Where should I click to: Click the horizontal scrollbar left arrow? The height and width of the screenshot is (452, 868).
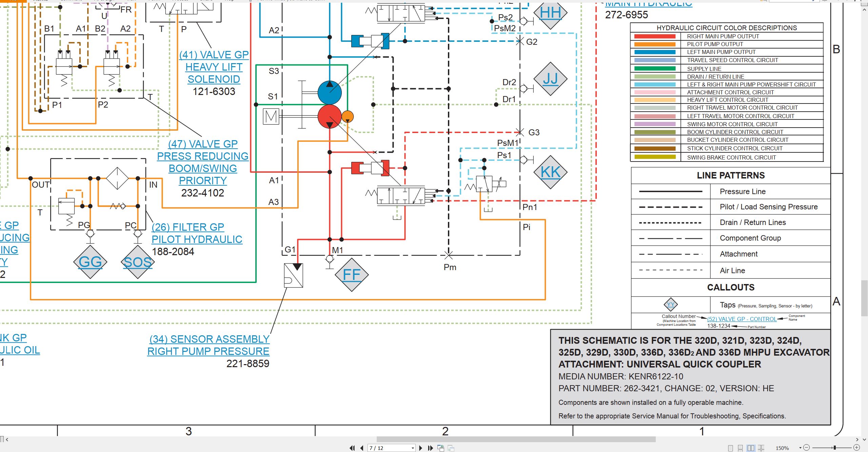7,439
